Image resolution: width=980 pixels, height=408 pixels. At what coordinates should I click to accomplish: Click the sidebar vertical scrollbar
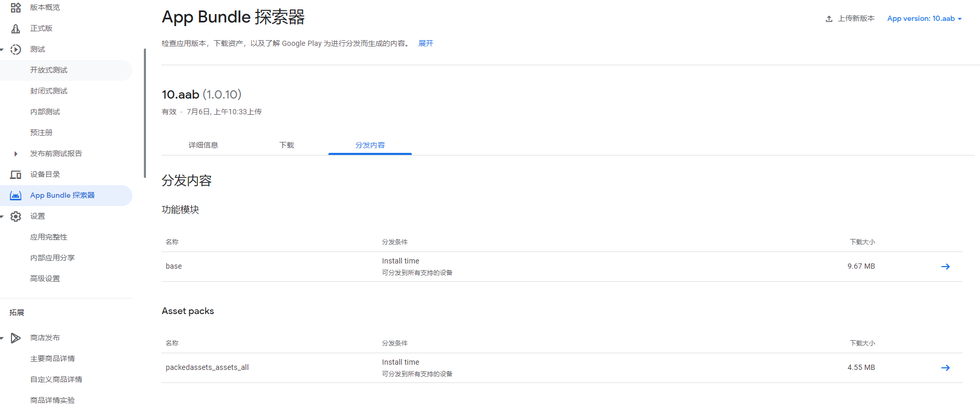pos(144,113)
